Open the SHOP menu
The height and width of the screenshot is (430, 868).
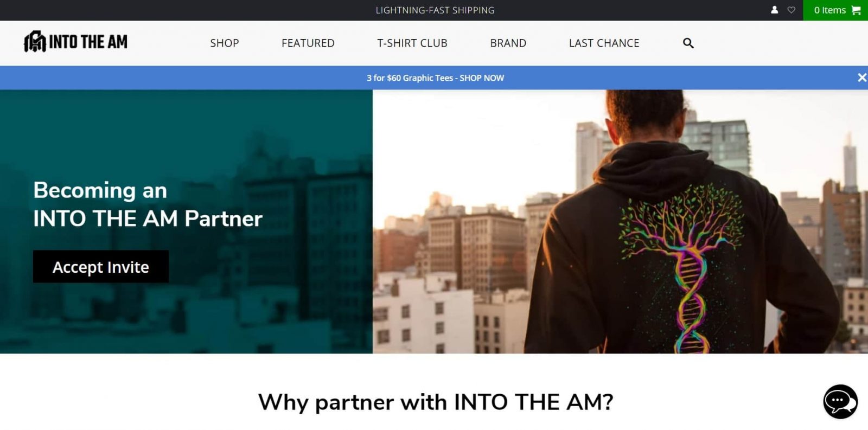[x=225, y=43]
